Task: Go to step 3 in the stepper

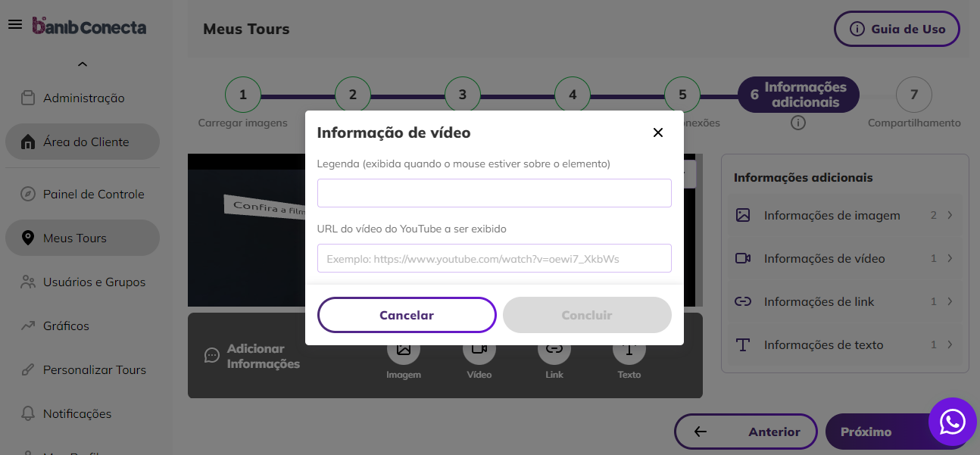Action: pos(463,95)
